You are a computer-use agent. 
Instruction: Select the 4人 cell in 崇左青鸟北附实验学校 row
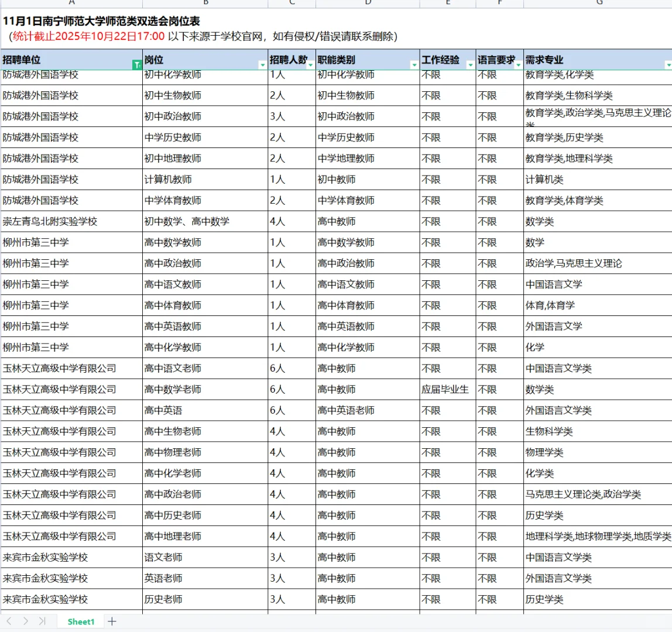coord(292,222)
